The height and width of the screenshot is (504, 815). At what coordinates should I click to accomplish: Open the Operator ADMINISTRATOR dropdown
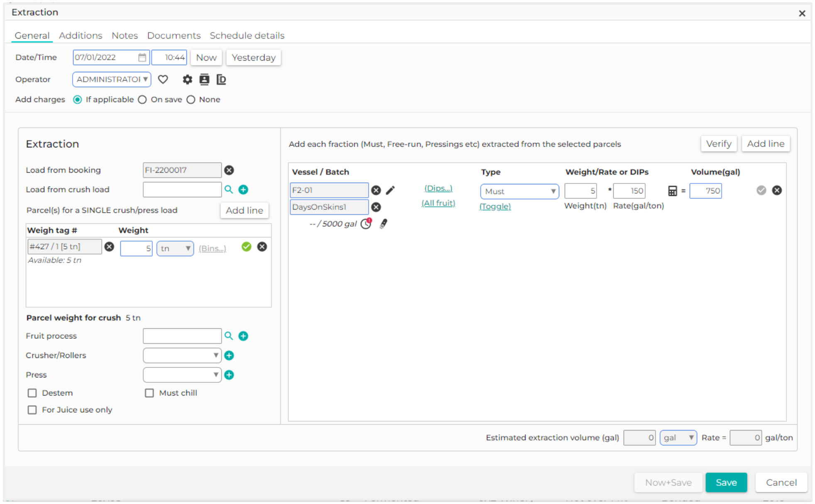112,79
